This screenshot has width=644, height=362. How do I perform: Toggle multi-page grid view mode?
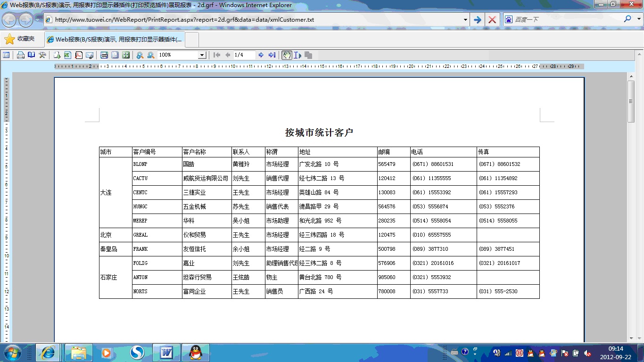click(x=126, y=55)
